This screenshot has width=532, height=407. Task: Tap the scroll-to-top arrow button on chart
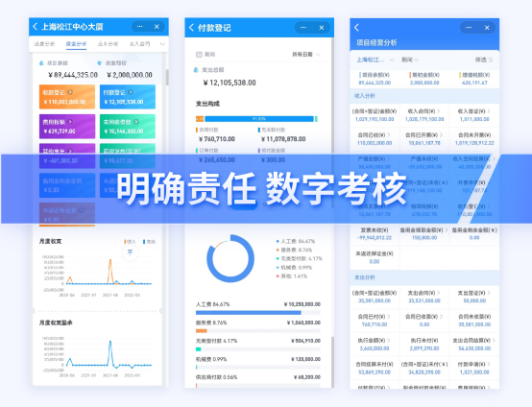click(x=130, y=252)
